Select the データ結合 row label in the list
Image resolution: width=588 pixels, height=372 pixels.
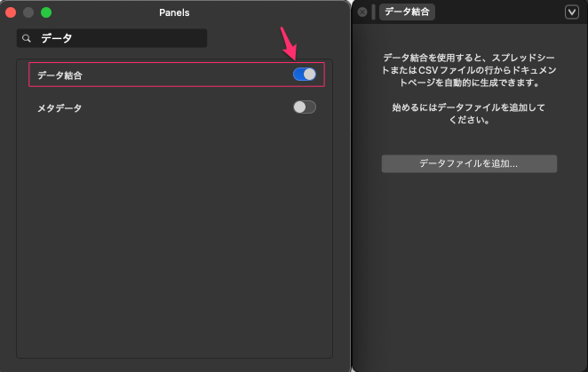[x=60, y=75]
